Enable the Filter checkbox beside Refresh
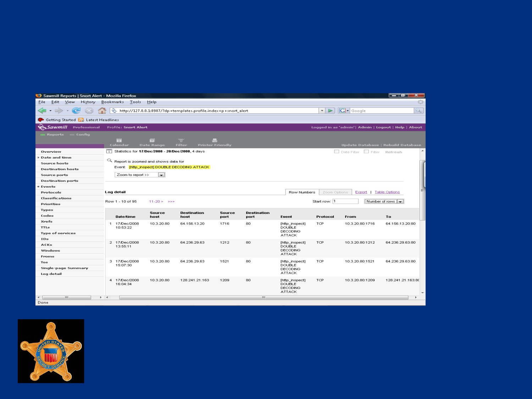Image resolution: width=532 pixels, height=399 pixels. [x=366, y=151]
